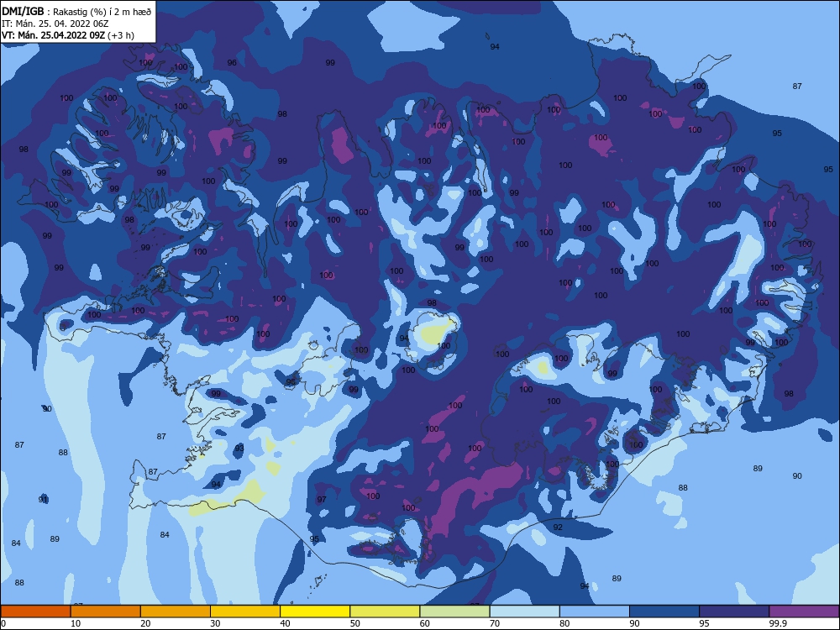Click the '92' humidity value on the map
Image resolution: width=840 pixels, height=630 pixels.
click(558, 528)
